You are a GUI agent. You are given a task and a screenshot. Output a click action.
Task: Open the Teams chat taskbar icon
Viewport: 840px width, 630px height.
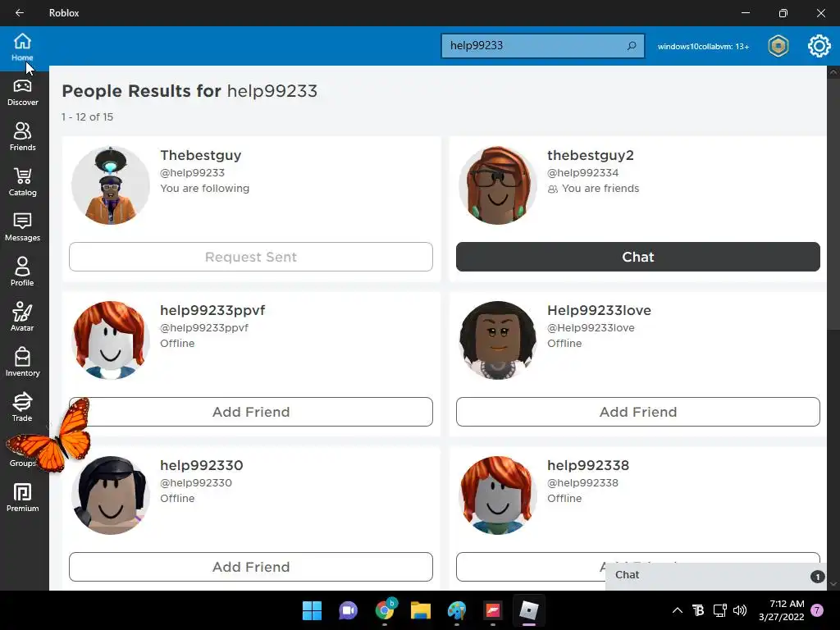(348, 610)
